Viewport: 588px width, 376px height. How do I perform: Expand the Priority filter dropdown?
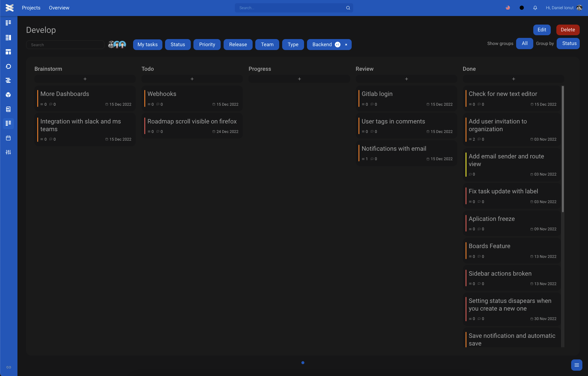(x=207, y=44)
